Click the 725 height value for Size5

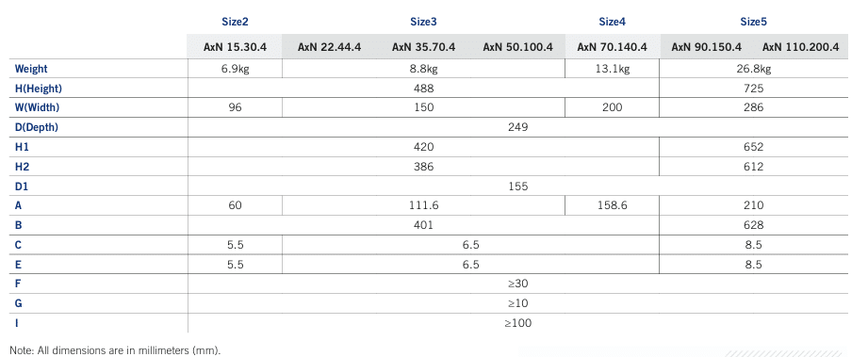coord(753,89)
